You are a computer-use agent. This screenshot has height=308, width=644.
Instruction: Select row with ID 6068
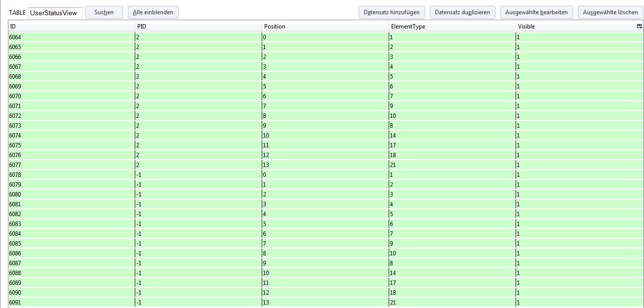click(325, 77)
